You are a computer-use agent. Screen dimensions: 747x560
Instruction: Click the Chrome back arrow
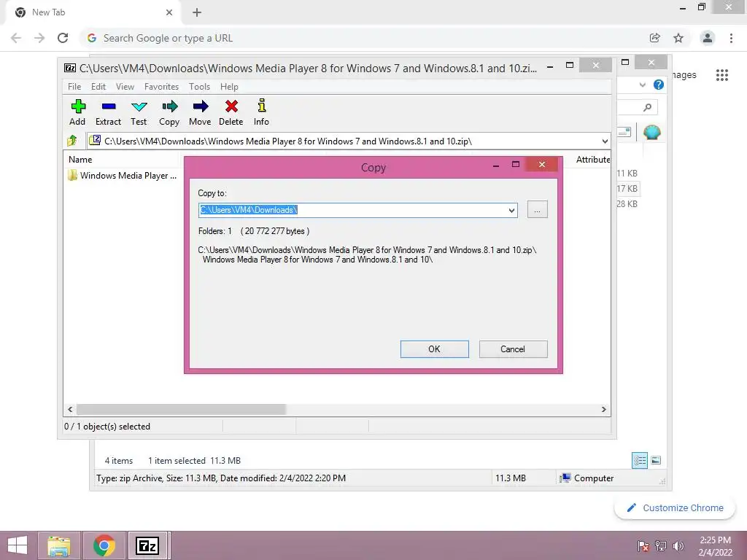pos(16,38)
